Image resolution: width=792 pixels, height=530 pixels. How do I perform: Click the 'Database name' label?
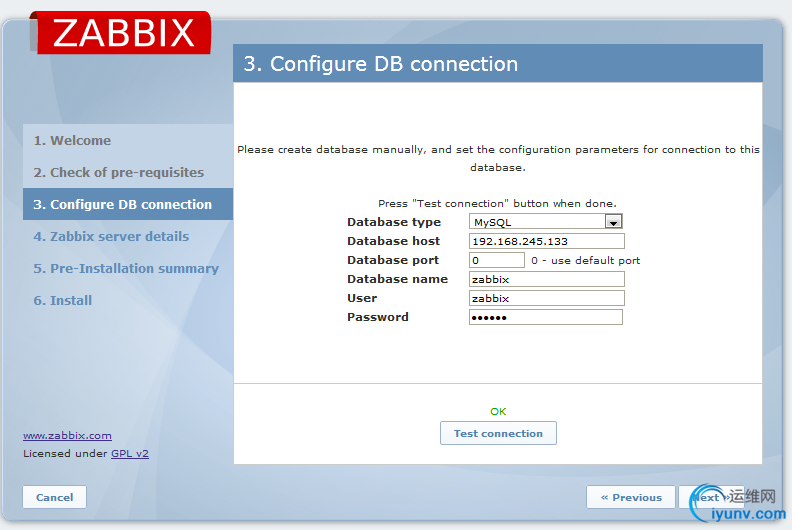[x=398, y=279]
